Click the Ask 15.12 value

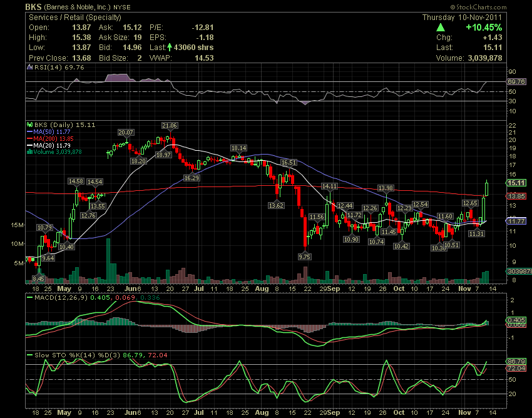[x=132, y=28]
